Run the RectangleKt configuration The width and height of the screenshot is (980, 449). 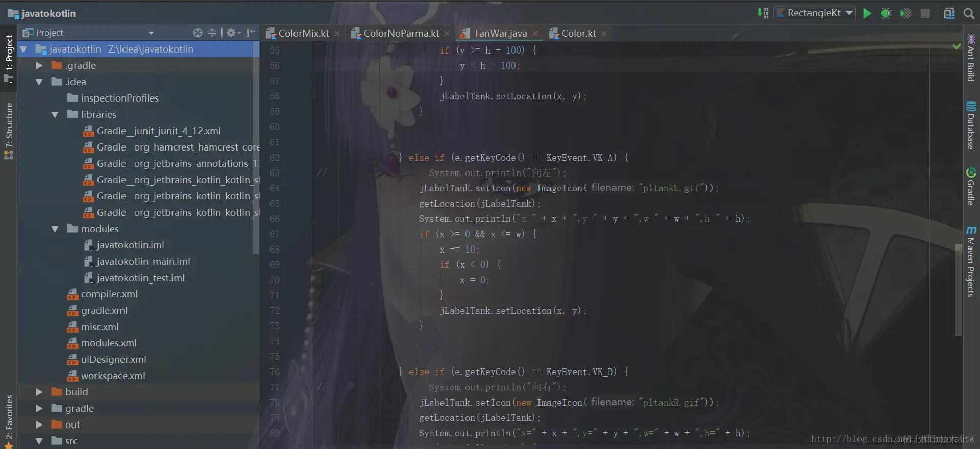point(867,13)
